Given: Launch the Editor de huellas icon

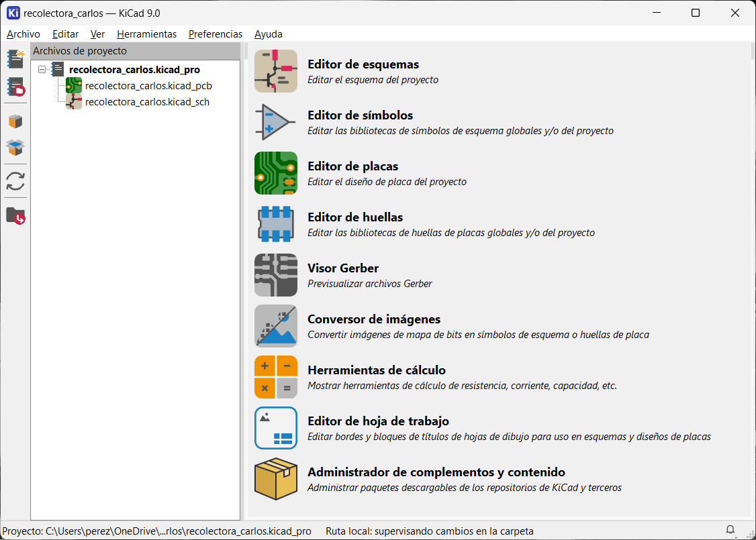Looking at the screenshot, I should pos(276,224).
